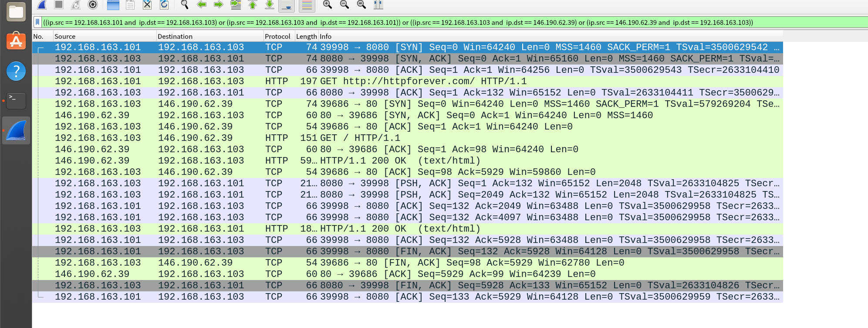This screenshot has height=328, width=868.
Task: Reload the current capture file
Action: click(164, 5)
